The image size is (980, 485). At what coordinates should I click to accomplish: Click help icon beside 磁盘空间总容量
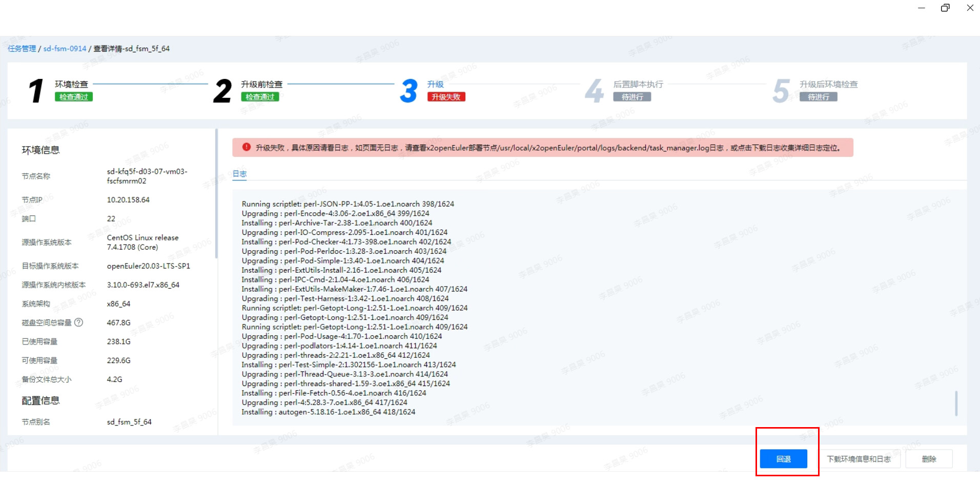(x=78, y=322)
